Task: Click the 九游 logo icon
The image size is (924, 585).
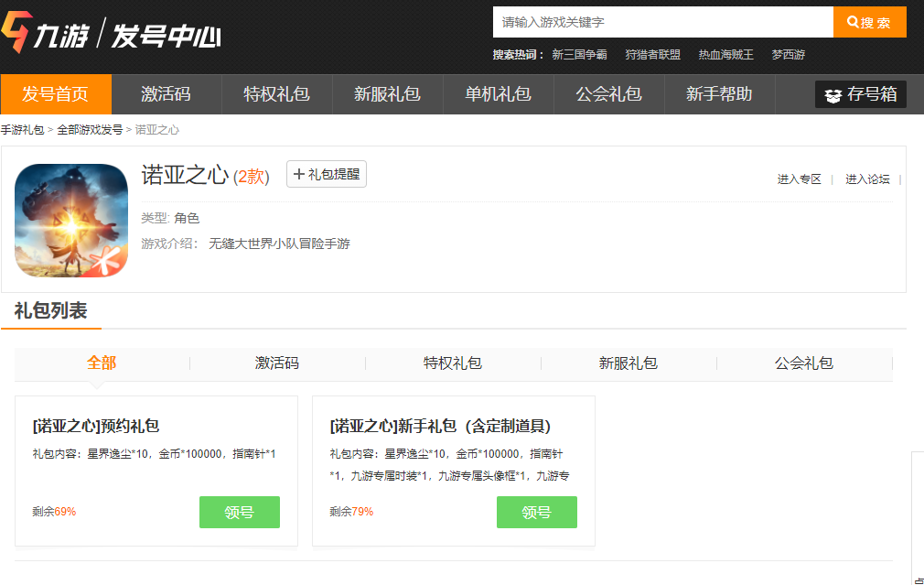Action: [16, 34]
